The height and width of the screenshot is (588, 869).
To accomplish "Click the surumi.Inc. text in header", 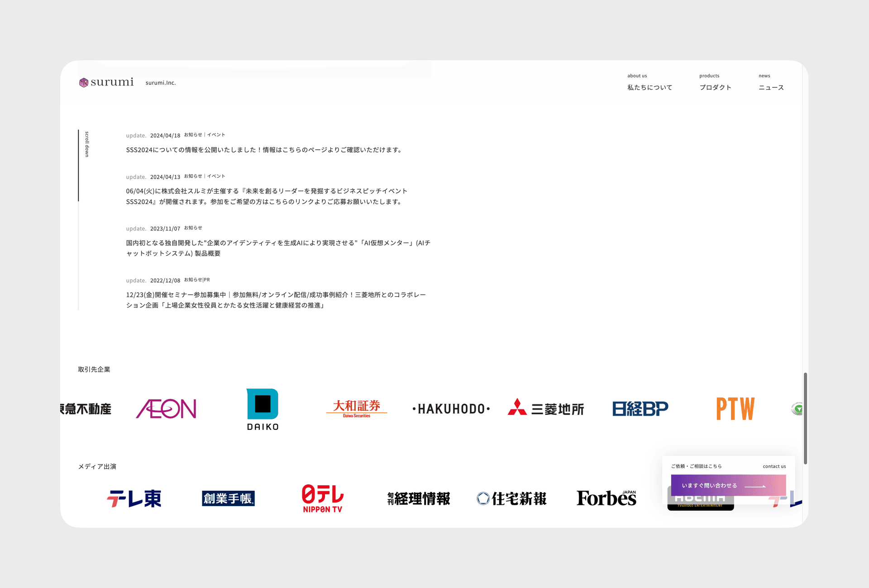I will pos(161,83).
